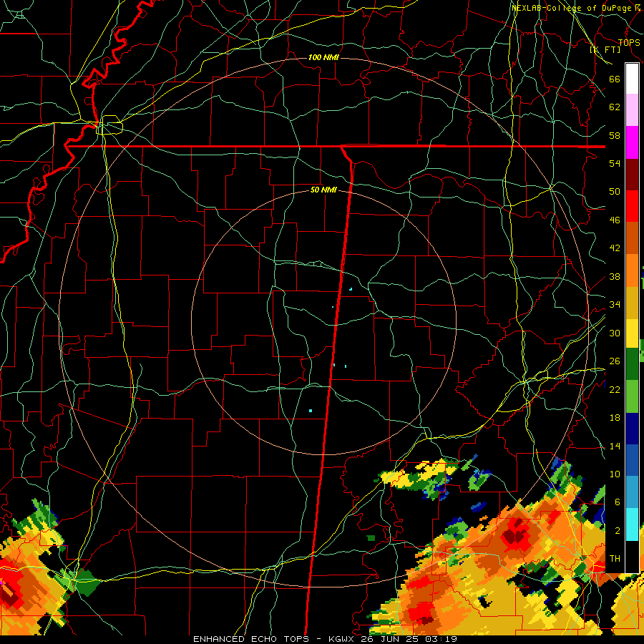Click the "100 NMI" range ring label
The height and width of the screenshot is (644, 644).
pyautogui.click(x=323, y=57)
